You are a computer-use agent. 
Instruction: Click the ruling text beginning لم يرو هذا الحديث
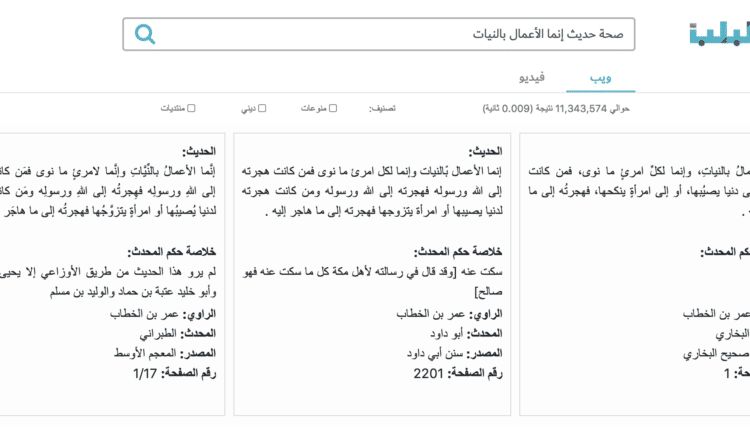(108, 281)
